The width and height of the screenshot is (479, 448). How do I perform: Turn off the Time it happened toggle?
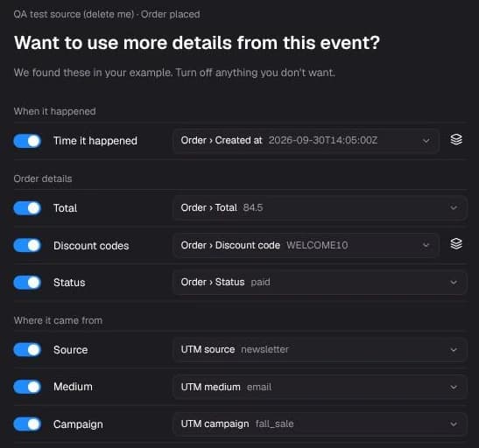[x=27, y=141]
